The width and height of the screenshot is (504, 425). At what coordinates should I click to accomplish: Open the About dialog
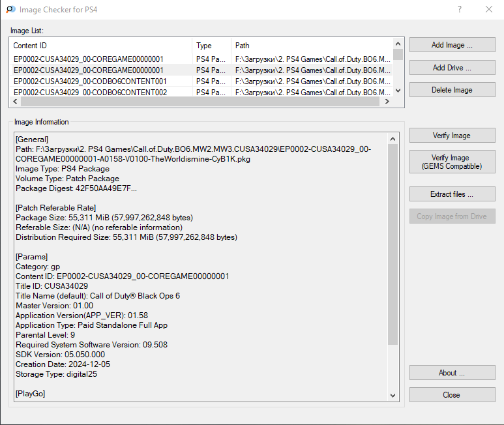pos(452,373)
